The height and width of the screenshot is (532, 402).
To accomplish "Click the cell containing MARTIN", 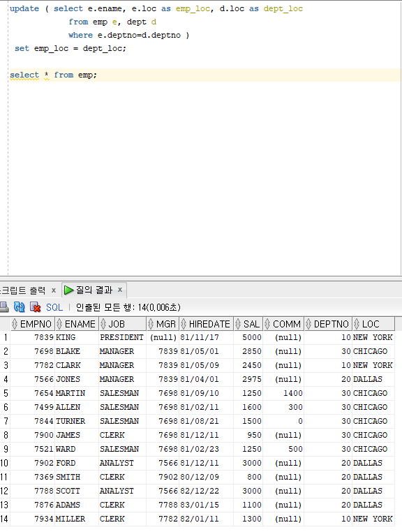I will pyautogui.click(x=77, y=393).
